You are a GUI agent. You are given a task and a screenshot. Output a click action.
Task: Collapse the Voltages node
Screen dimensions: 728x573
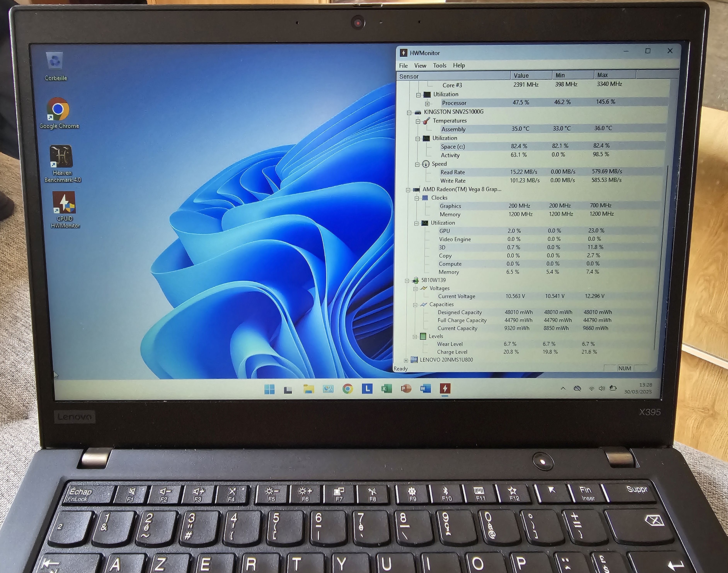(x=415, y=289)
